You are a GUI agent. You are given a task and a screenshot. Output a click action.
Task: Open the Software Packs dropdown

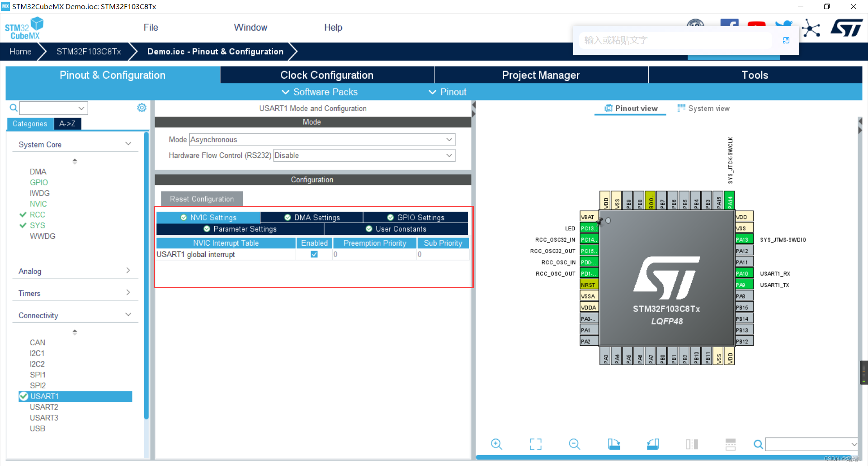tap(320, 92)
